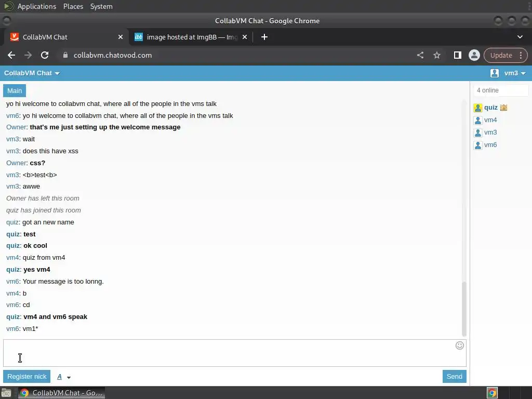Click the address bar URL
Viewport: 532px width, 399px height.
pos(113,55)
